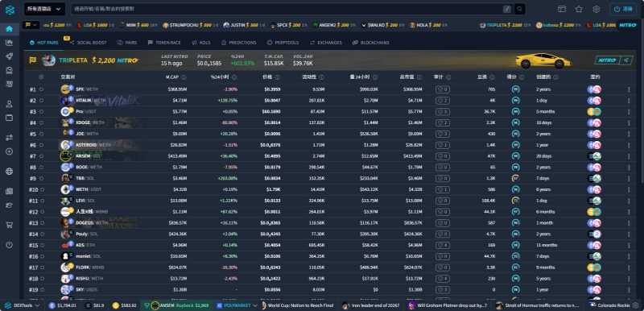
Task: Click the NITRO button on banner
Action: pyautogui.click(x=607, y=60)
